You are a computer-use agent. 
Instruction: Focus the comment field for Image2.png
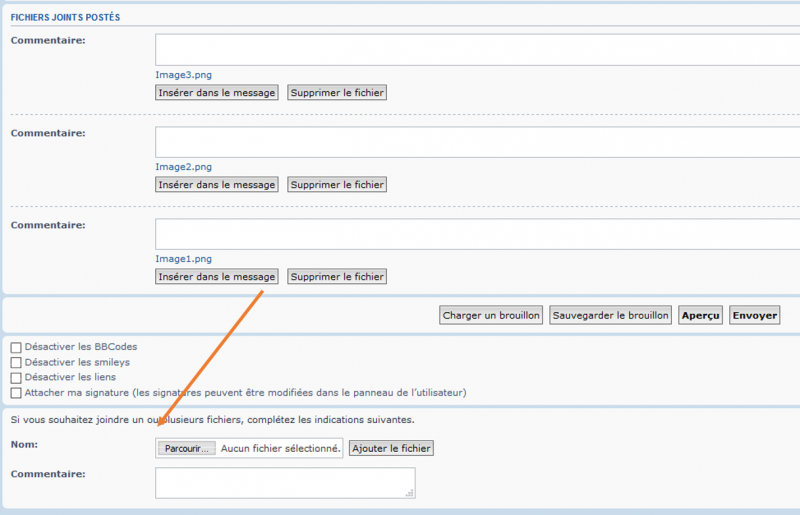point(476,142)
